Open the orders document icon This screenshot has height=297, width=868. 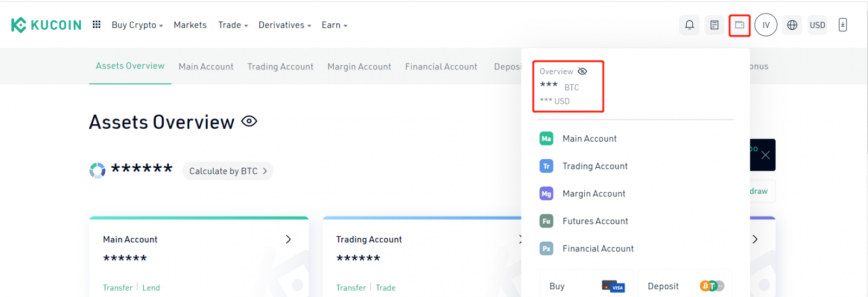pos(714,25)
